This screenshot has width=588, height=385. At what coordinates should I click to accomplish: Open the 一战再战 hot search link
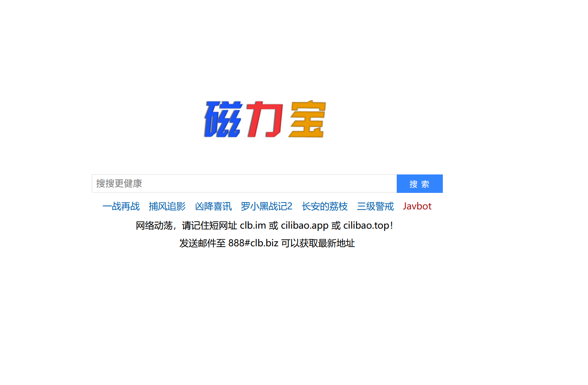click(121, 206)
